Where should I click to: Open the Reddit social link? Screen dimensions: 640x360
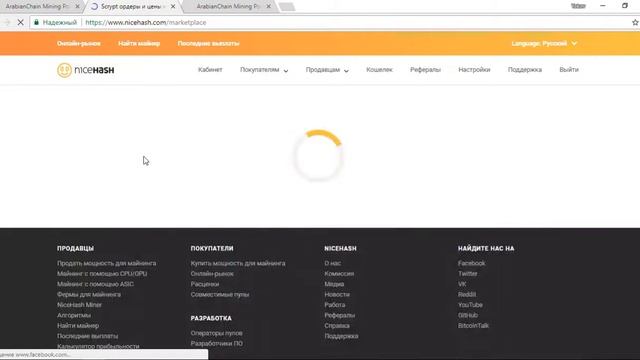click(467, 294)
